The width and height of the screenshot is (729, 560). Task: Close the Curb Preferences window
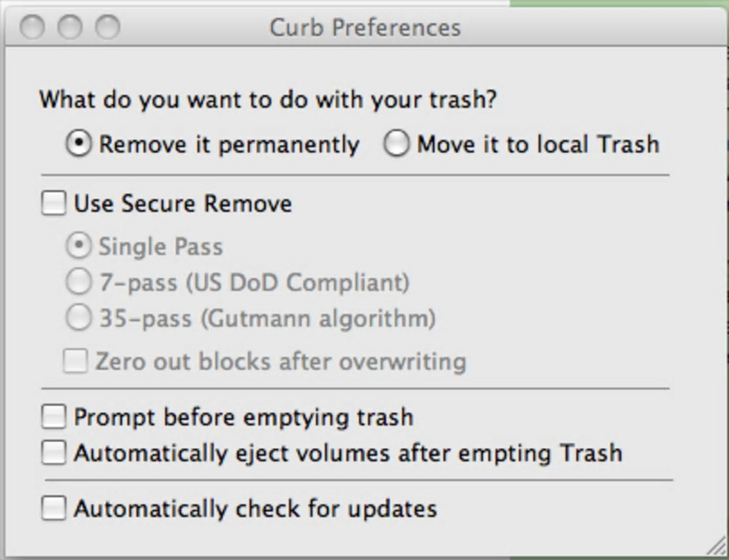(x=32, y=28)
